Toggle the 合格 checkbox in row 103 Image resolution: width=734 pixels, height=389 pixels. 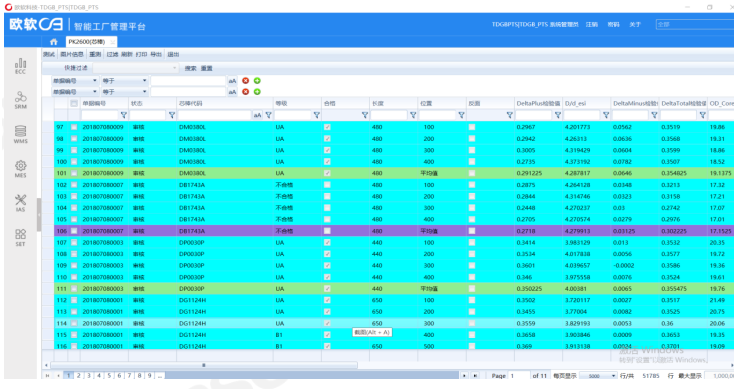(327, 197)
